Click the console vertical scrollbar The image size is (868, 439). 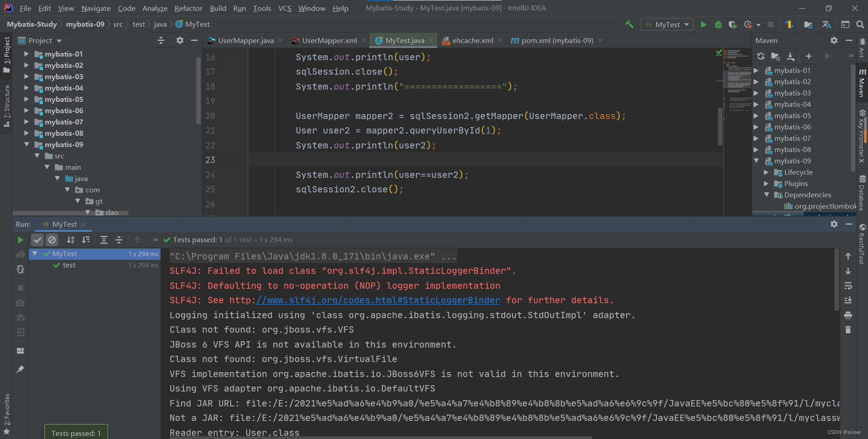(836, 280)
